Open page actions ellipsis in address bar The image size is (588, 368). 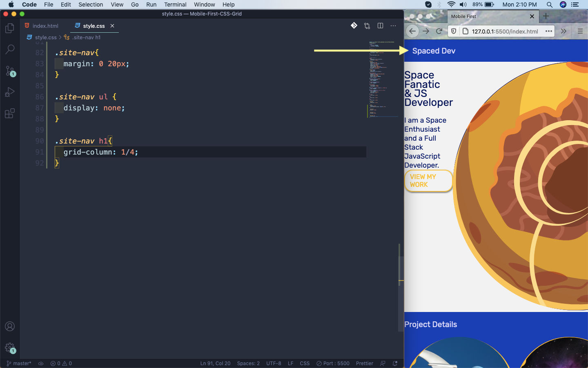(x=549, y=31)
